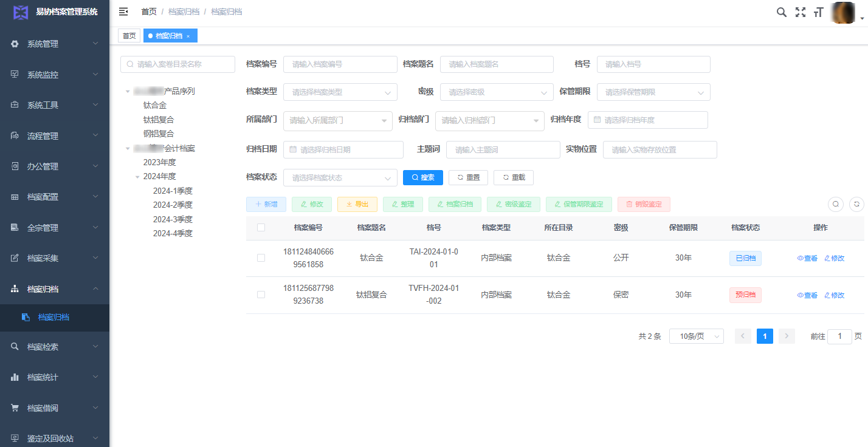
Task: Open the 密级 selection dropdown
Action: click(x=496, y=92)
